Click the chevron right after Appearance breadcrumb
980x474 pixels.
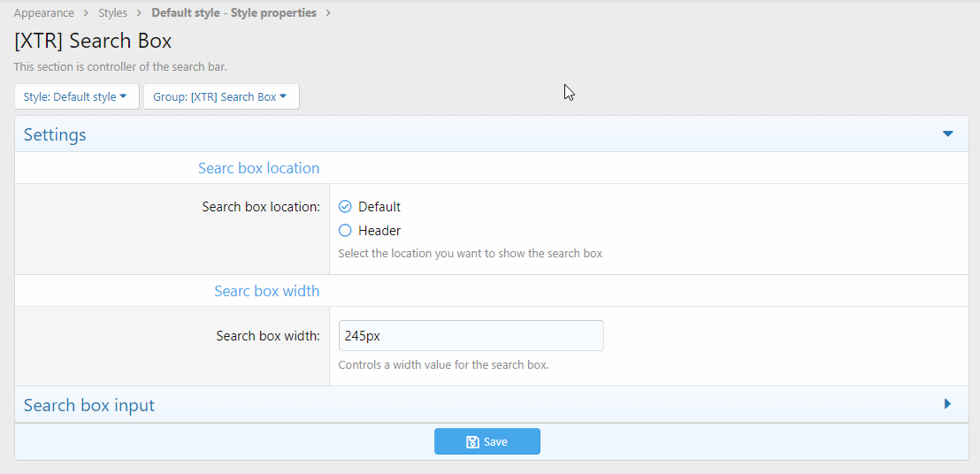click(x=87, y=13)
